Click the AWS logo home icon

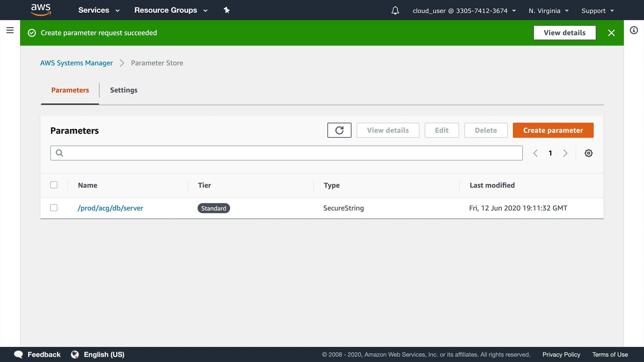(x=41, y=10)
